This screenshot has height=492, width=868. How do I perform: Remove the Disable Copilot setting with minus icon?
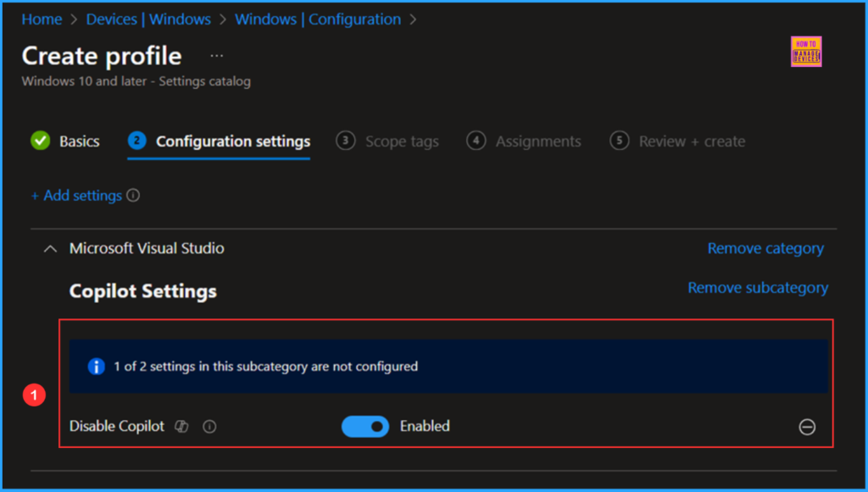[x=807, y=426]
